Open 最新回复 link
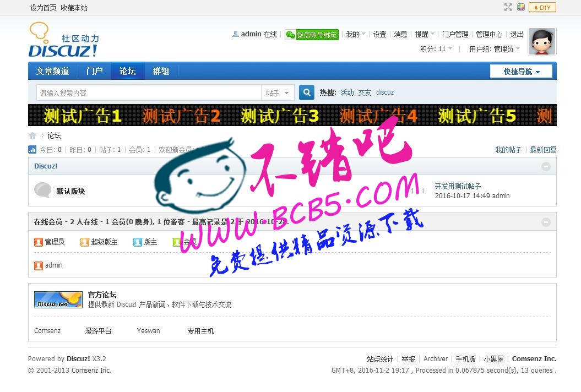581x392 pixels. click(x=543, y=150)
